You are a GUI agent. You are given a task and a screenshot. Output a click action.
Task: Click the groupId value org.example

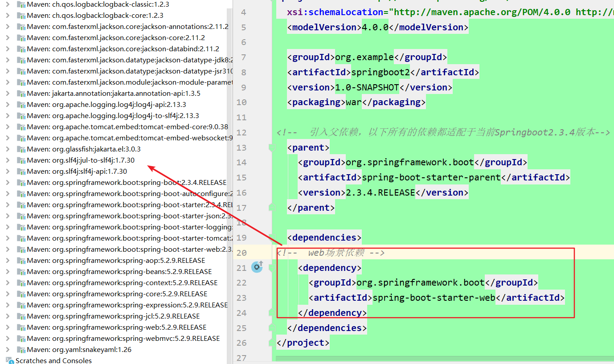(364, 57)
